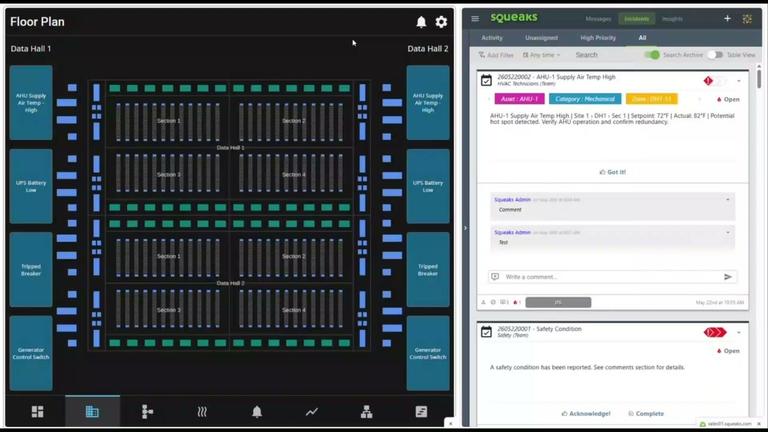Screen dimensions: 768x432
Task: Click the Data Hall 2 UPS Battery Low tile
Action: tap(428, 186)
